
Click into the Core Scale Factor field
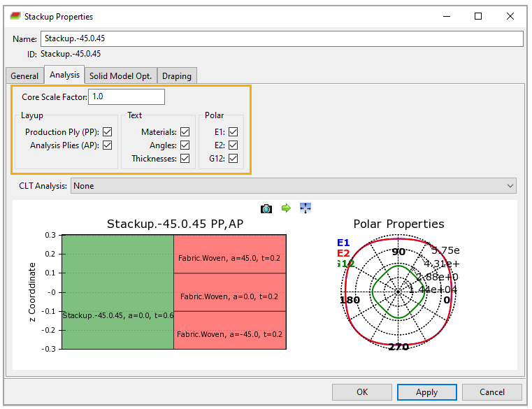(x=126, y=96)
